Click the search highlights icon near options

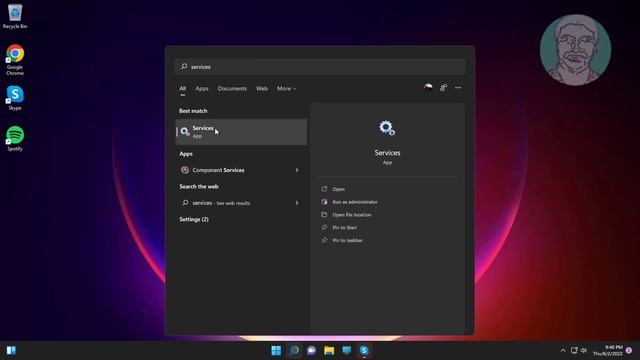pos(428,87)
